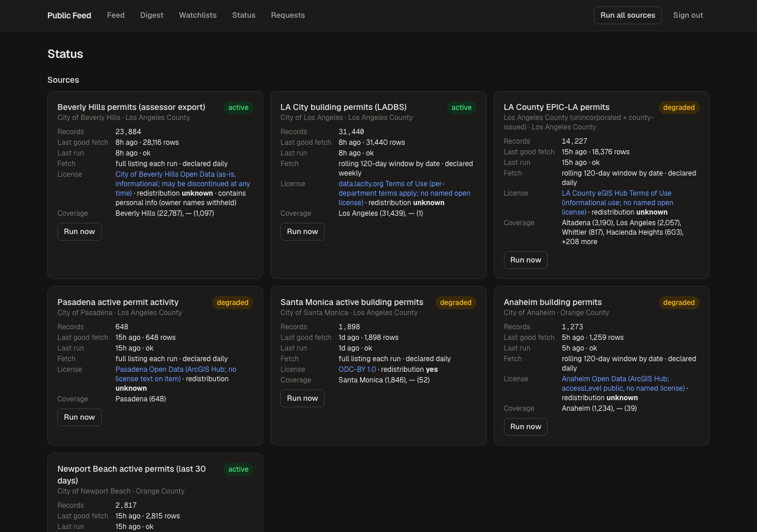This screenshot has width=757, height=532.
Task: Click the Pasadena active permit activity title
Action: pyautogui.click(x=118, y=302)
